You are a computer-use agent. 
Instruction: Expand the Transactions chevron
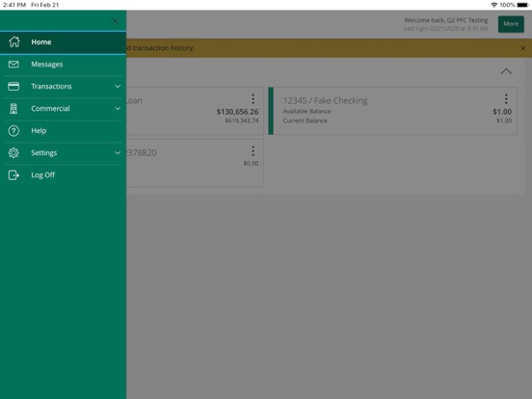pos(118,87)
